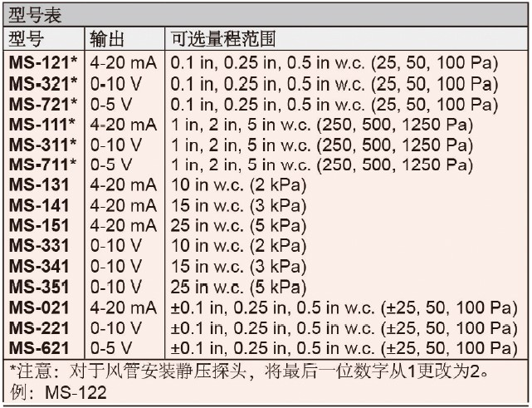Click 0-10 V output in MS-331 row

click(115, 246)
